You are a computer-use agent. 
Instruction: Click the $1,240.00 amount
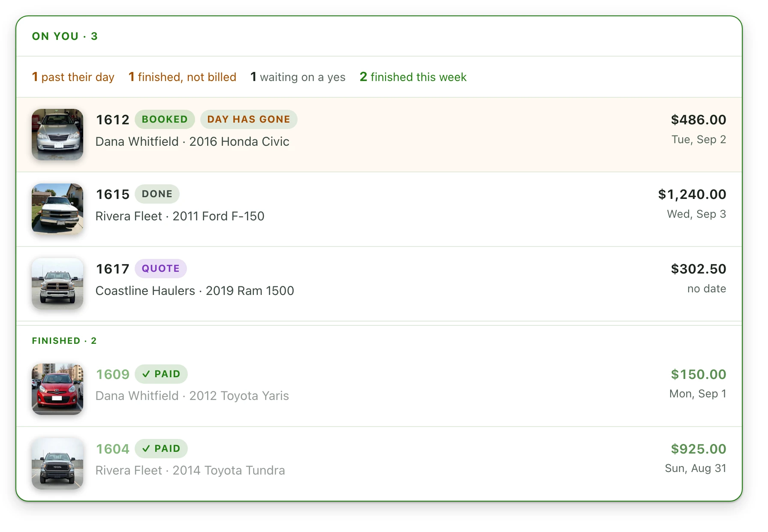point(692,194)
